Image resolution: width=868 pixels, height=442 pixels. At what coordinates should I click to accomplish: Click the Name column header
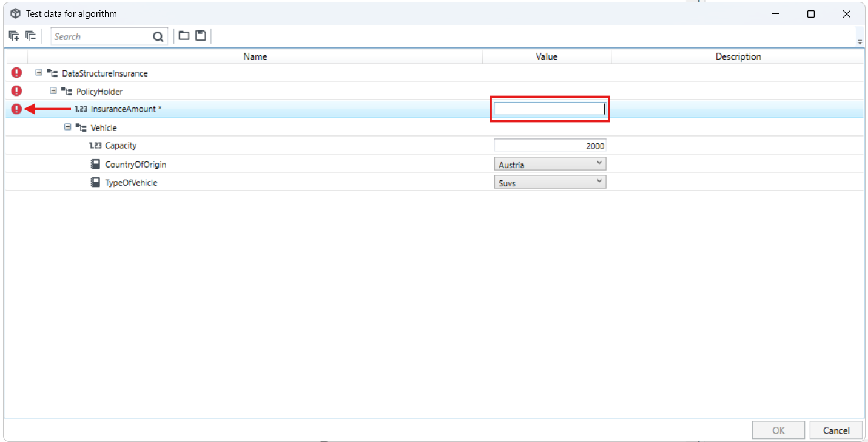[x=255, y=56]
